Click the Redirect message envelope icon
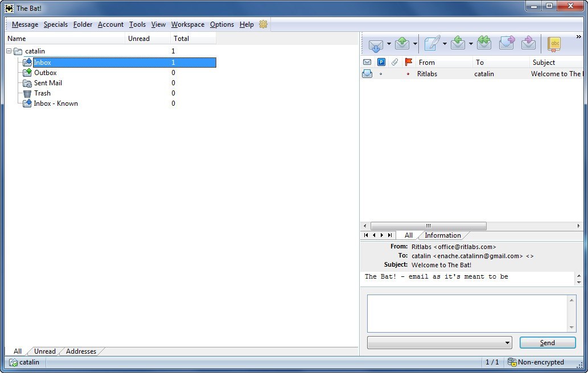Image resolution: width=588 pixels, height=373 pixels. pos(529,44)
